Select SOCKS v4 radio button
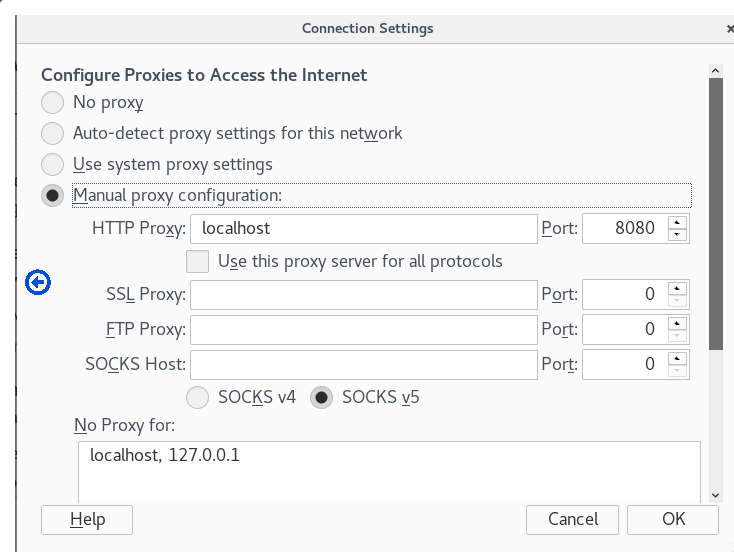Screen dimensions: 734x552 point(198,397)
